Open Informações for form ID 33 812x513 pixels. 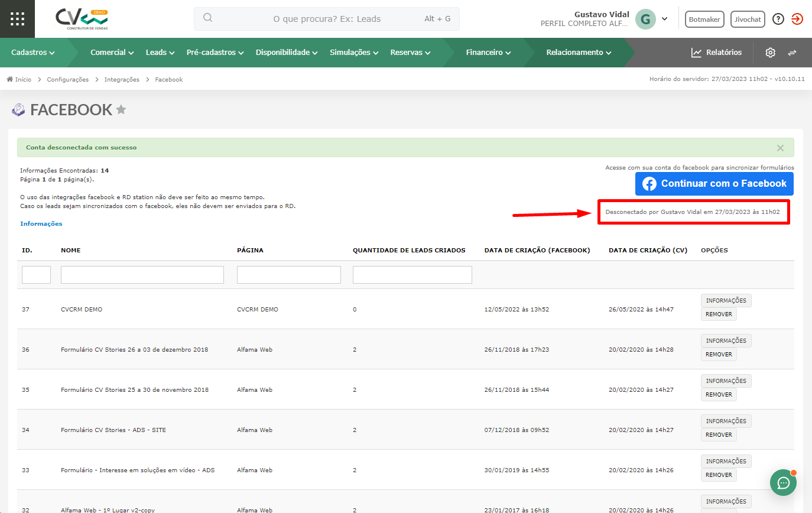pyautogui.click(x=726, y=461)
